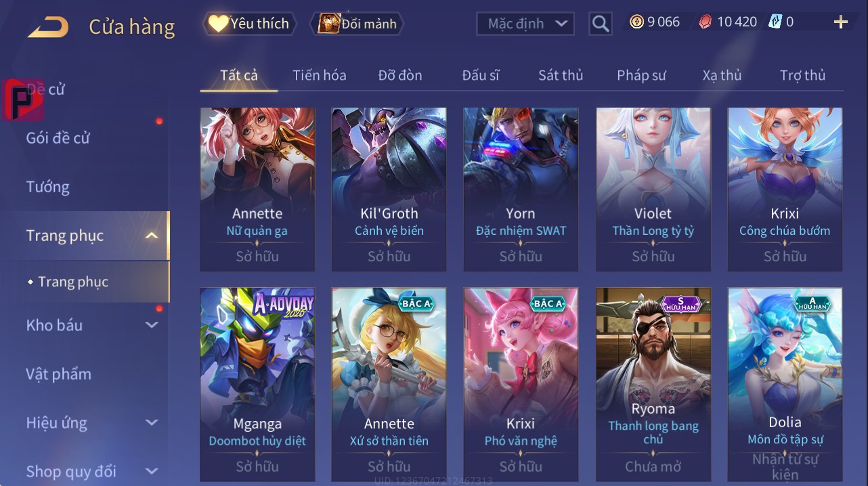The height and width of the screenshot is (486, 868).
Task: Tap the blue voucher currency icon
Action: coord(775,22)
